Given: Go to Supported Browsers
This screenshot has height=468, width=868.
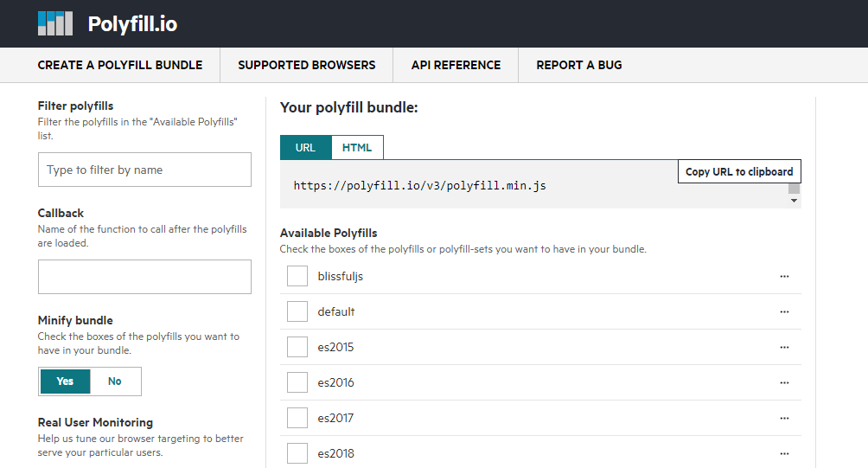Looking at the screenshot, I should tap(307, 66).
